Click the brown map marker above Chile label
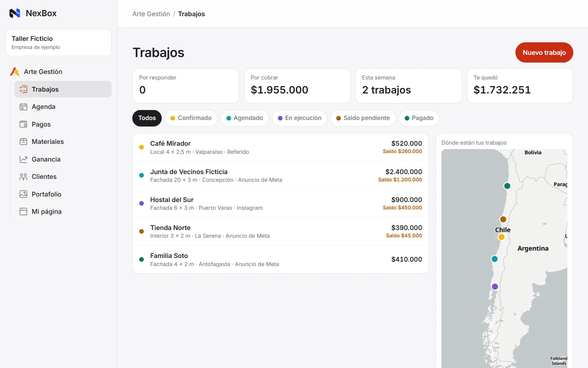 [x=503, y=219]
